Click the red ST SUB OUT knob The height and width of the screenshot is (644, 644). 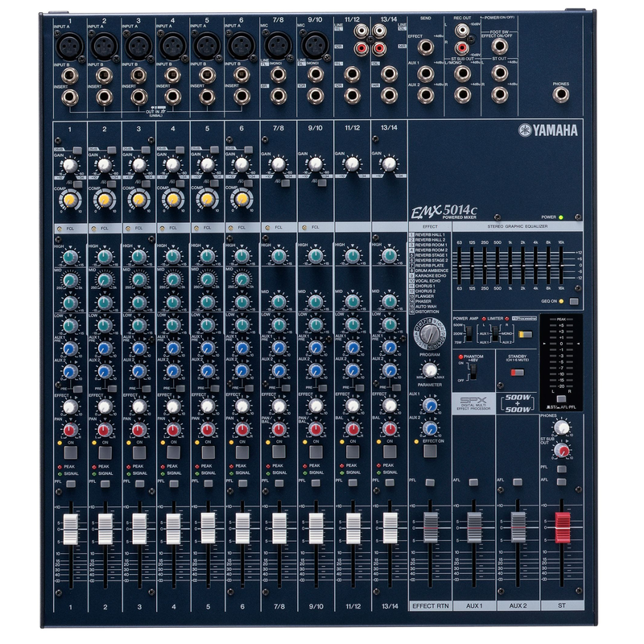point(561,451)
